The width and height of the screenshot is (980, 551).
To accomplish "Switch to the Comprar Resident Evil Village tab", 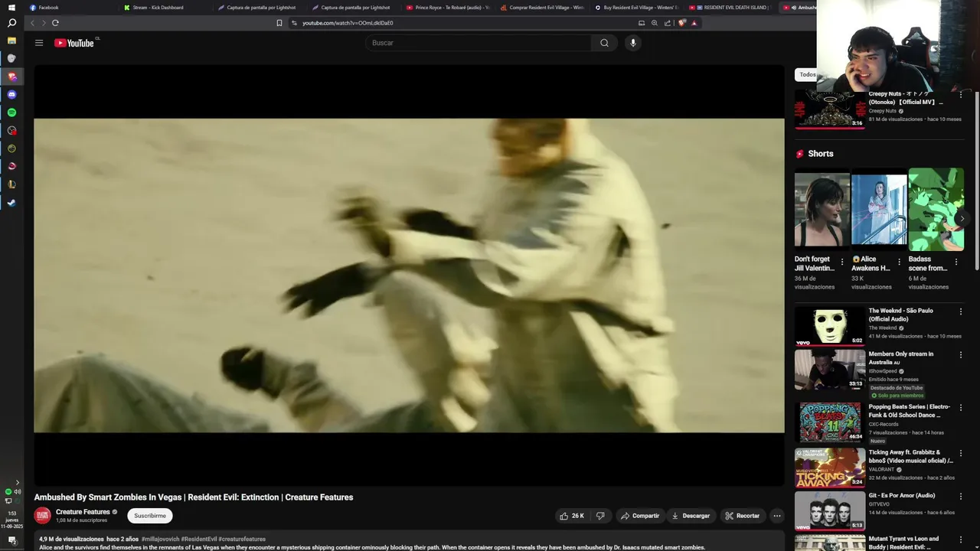I will click(x=542, y=7).
